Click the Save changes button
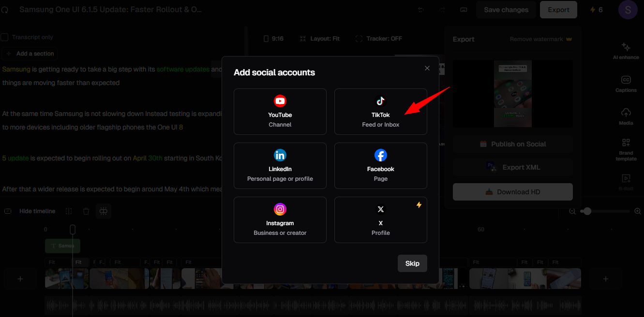 click(x=506, y=10)
